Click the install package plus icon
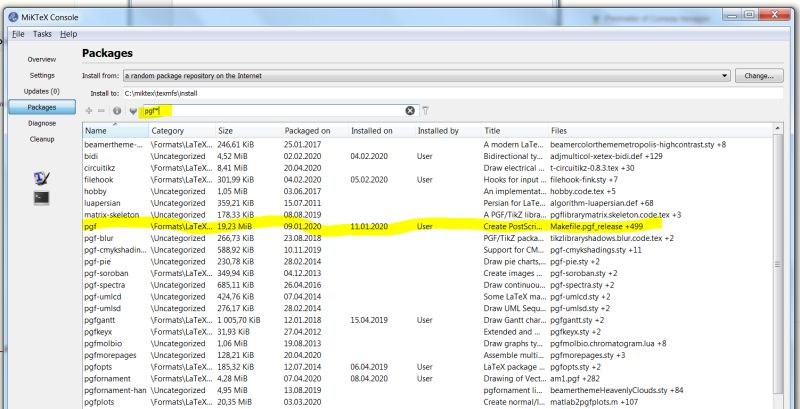The height and width of the screenshot is (409, 800). click(89, 111)
